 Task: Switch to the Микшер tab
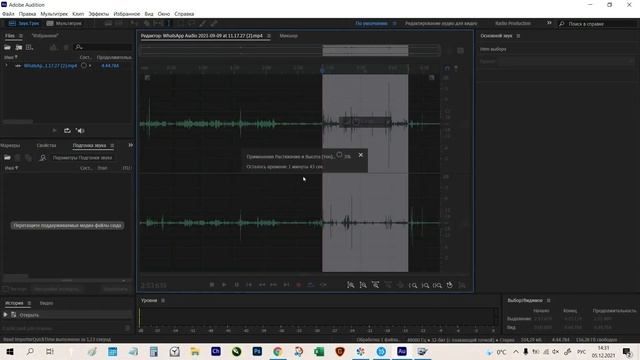289,36
